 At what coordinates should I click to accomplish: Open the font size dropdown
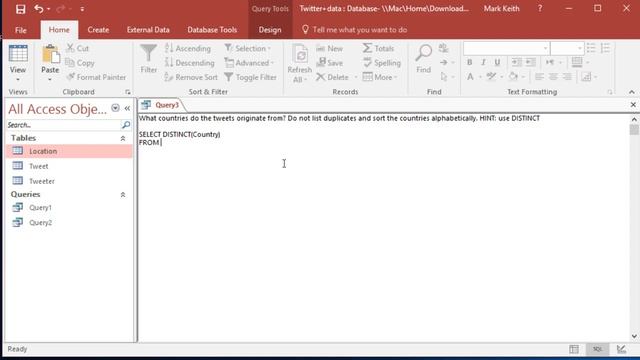580,49
